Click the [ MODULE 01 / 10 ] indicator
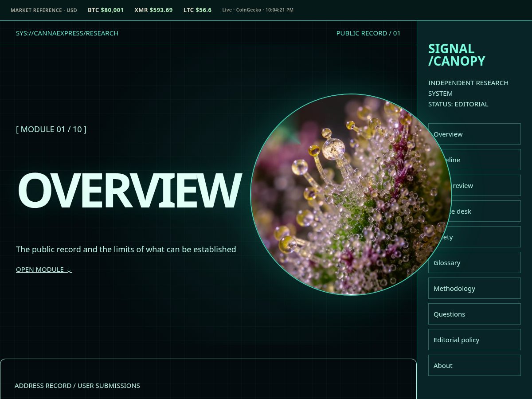Viewport: 532px width, 399px height. point(51,129)
